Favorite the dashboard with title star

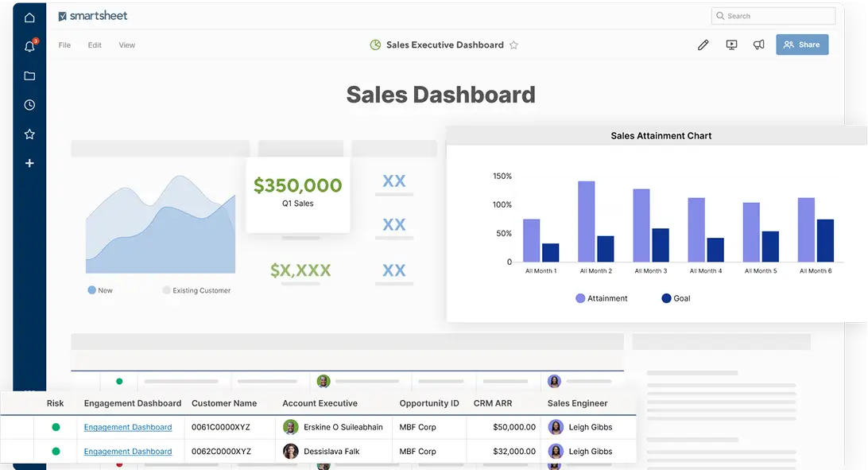tap(513, 45)
